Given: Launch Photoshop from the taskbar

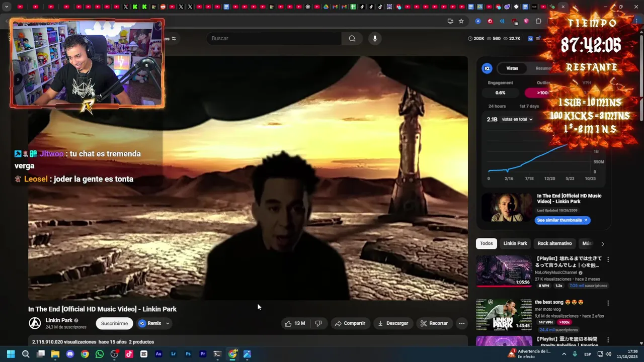Looking at the screenshot, I should (188, 354).
